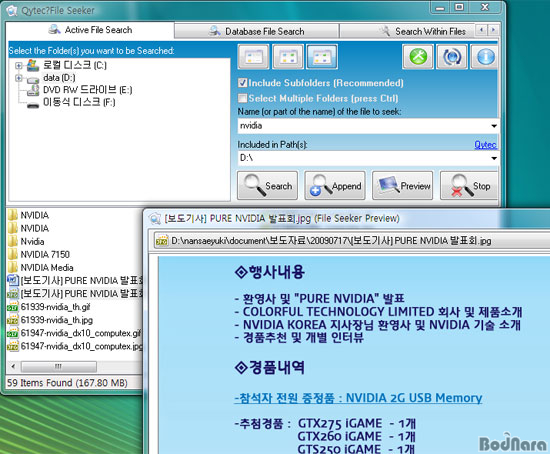Expand the data (D:) tree node
The width and height of the screenshot is (550, 454).
click(19, 78)
